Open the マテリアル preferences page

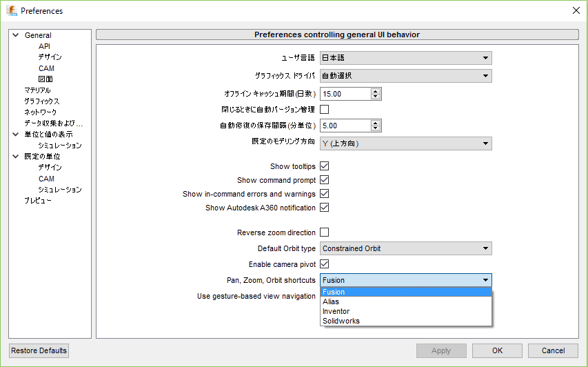tap(37, 90)
